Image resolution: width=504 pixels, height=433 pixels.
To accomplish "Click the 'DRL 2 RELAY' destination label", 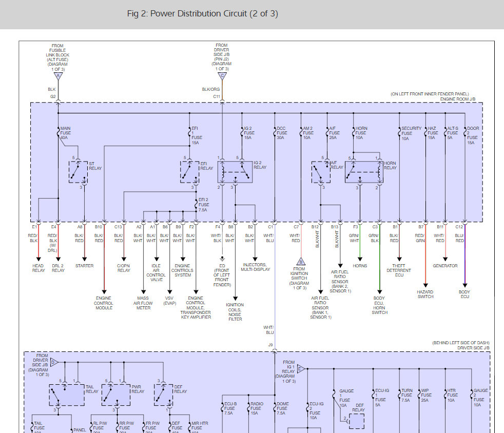I will click(x=58, y=268).
